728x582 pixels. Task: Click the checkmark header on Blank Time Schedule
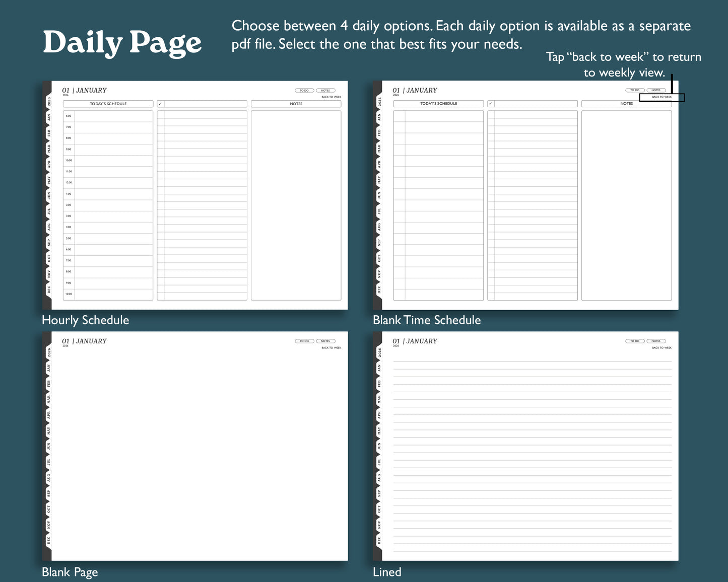(490, 103)
